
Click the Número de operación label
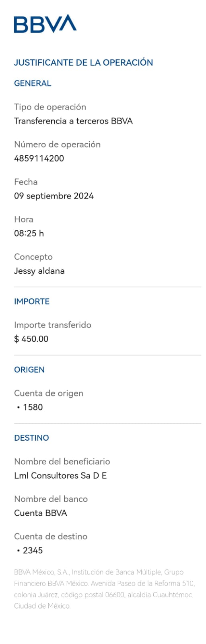[57, 144]
